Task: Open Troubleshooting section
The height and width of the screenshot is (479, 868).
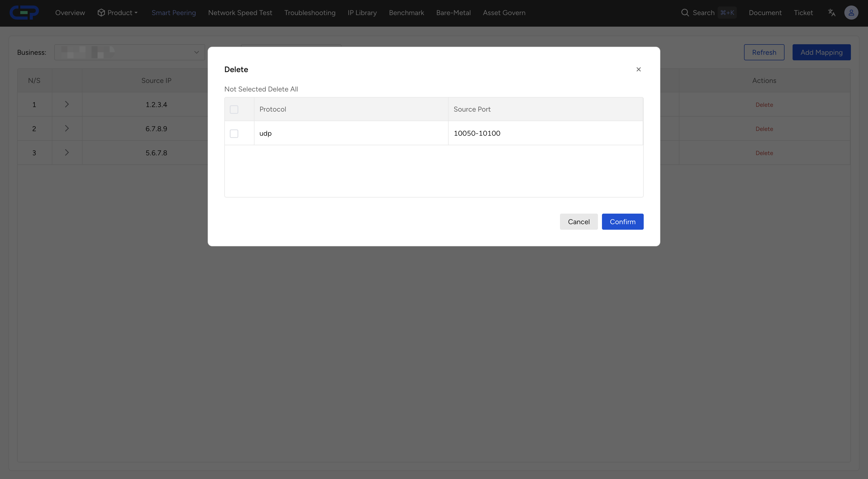Action: pos(310,13)
